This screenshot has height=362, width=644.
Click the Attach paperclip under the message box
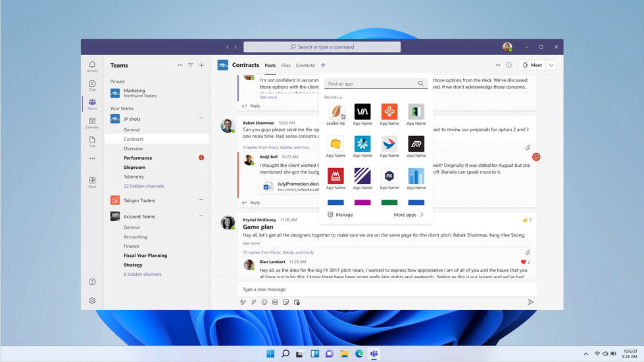(254, 302)
